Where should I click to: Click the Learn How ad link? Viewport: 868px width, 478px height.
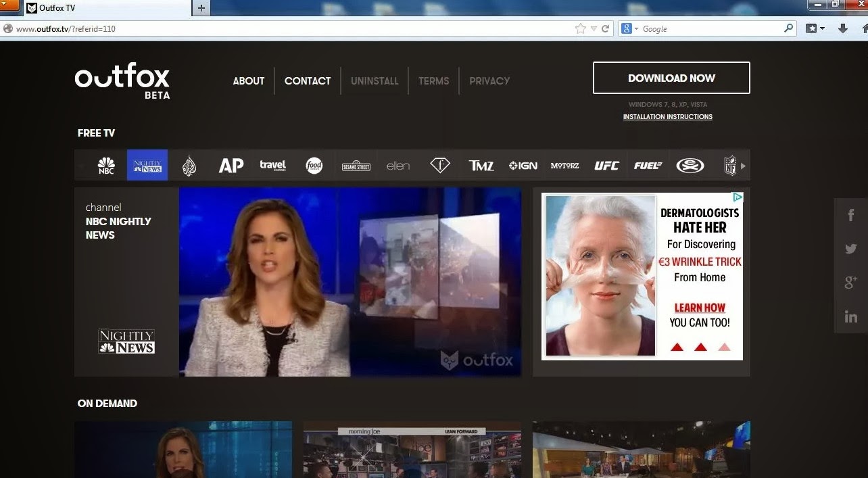[x=700, y=308]
